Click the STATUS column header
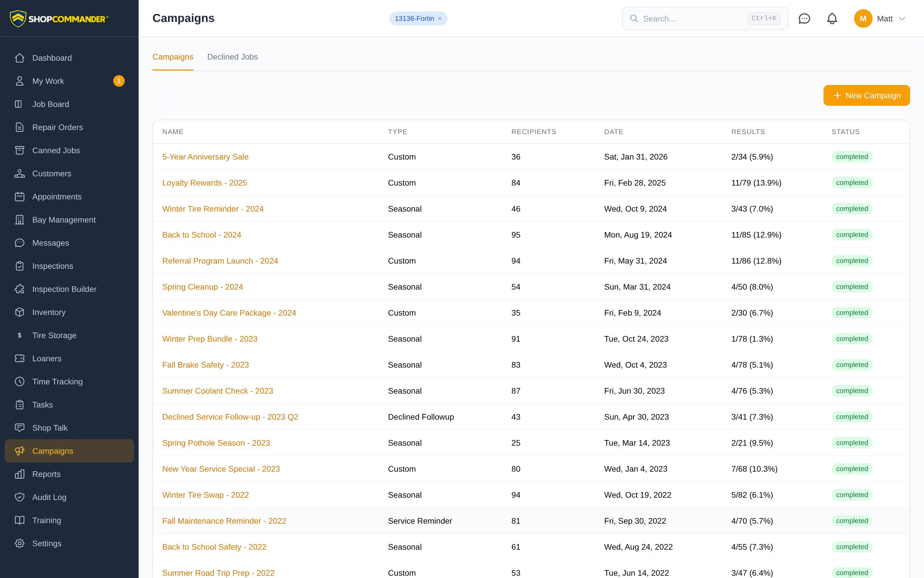The width and height of the screenshot is (924, 578). pyautogui.click(x=845, y=131)
